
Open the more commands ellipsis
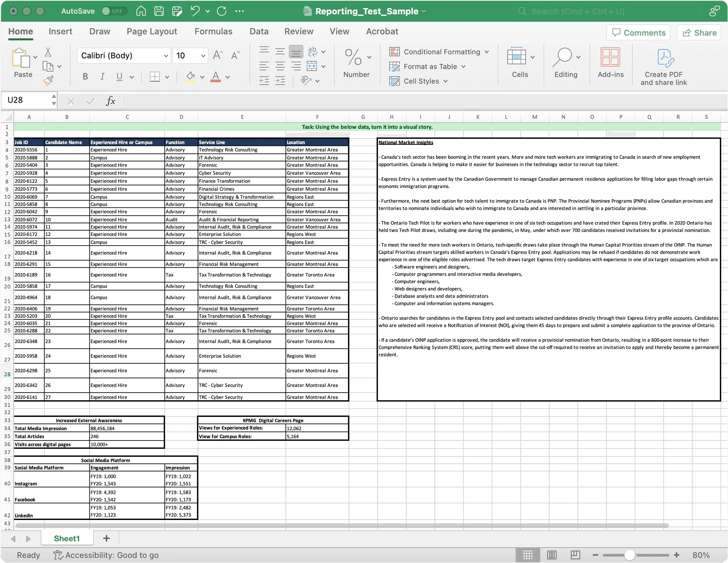[240, 11]
